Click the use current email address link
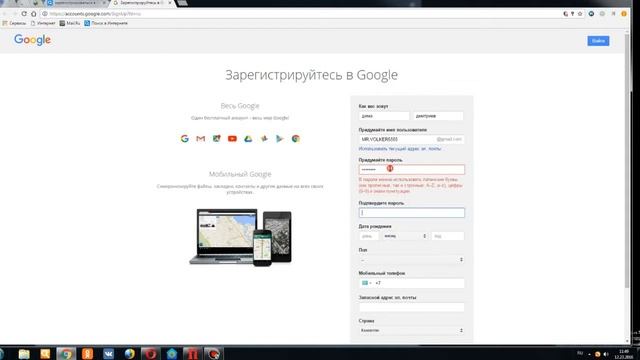Screen dimensions: 640x360 point(400,149)
